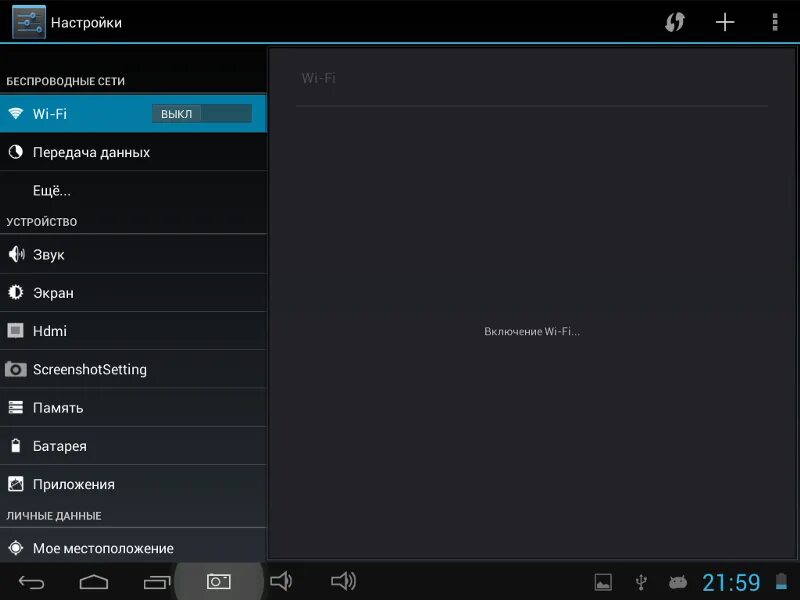Tap the camera icon beside ScreenshotSetting

[16, 369]
